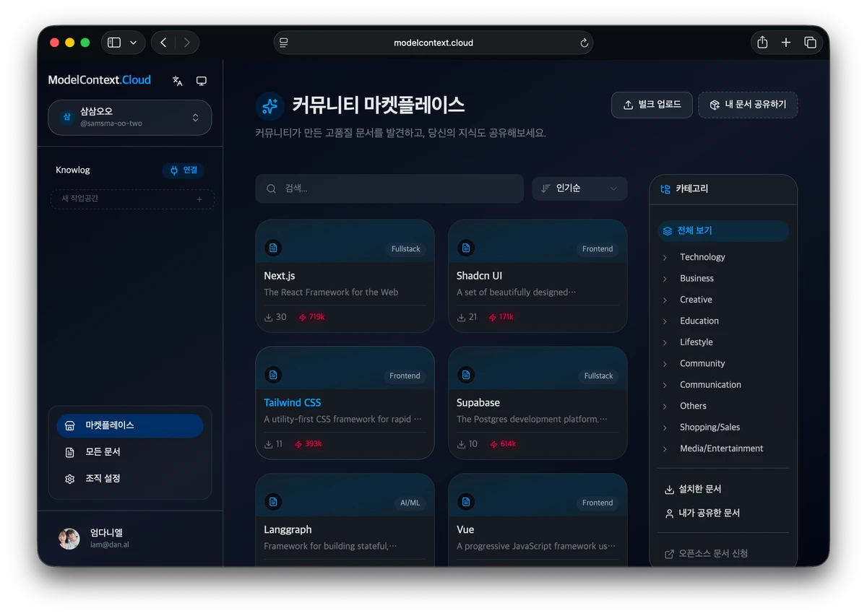Click the category tree icon in panel header

[x=665, y=189]
